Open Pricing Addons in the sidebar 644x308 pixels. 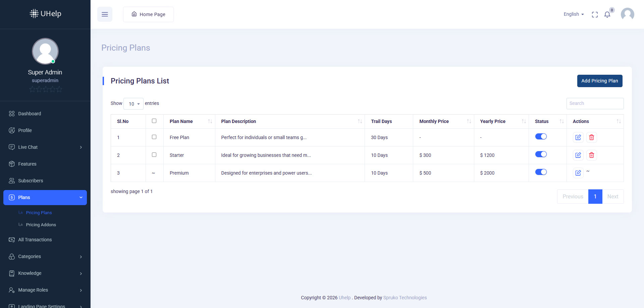41,225
